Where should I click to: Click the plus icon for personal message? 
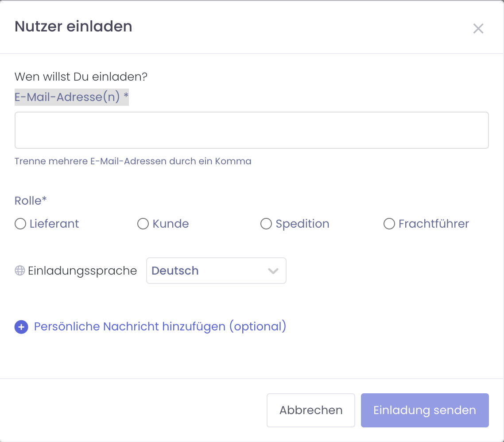point(21,327)
